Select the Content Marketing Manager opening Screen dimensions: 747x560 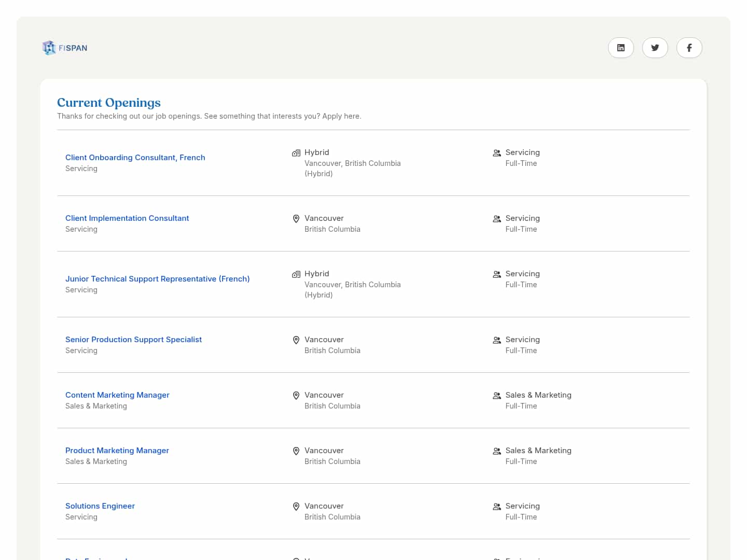tap(117, 395)
